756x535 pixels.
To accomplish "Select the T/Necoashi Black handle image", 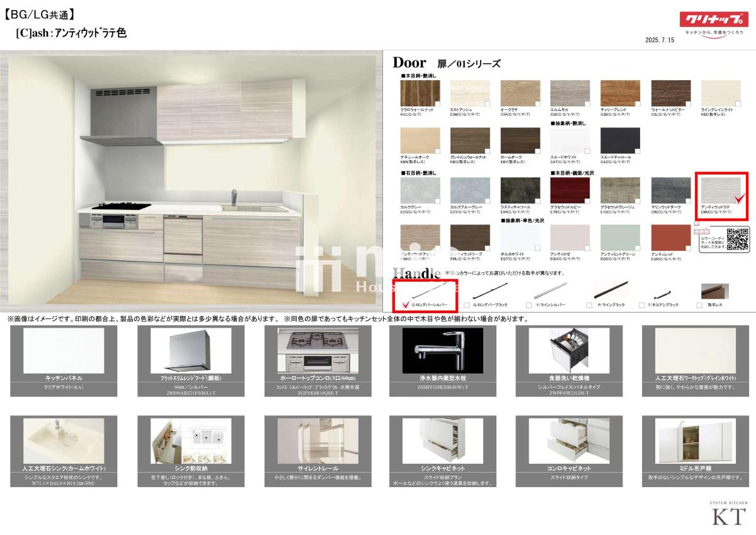I will pyautogui.click(x=660, y=294).
